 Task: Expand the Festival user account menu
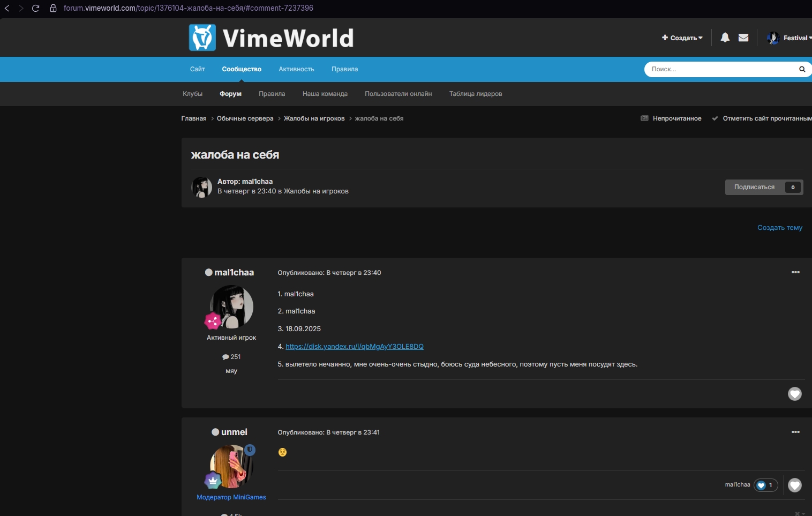(x=790, y=38)
